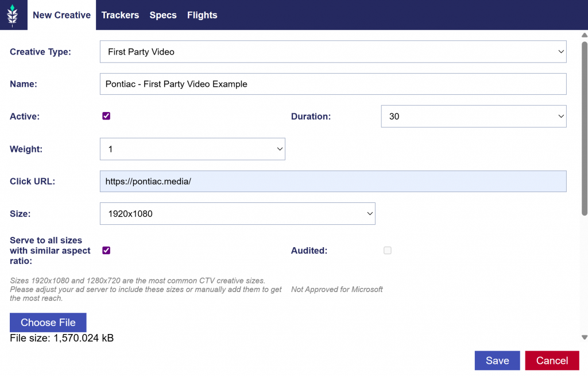Click the scrollbar down arrow
Screen dimensions: 588x376
[584, 337]
